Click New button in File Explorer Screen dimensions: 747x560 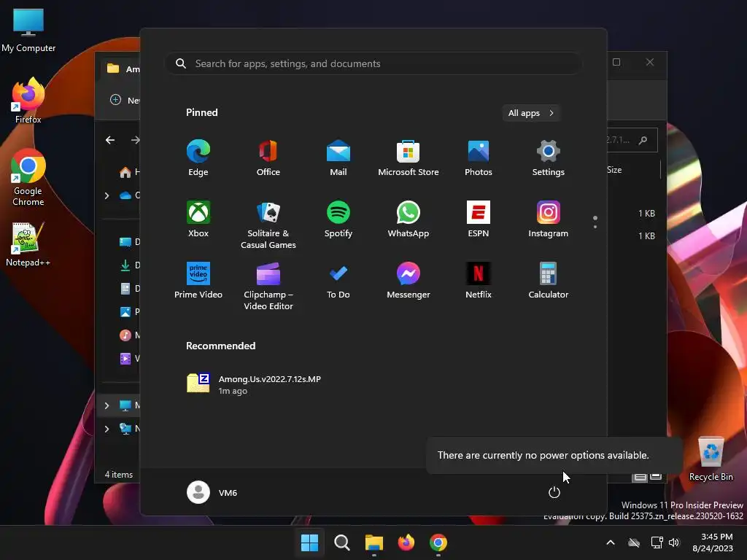coord(125,100)
